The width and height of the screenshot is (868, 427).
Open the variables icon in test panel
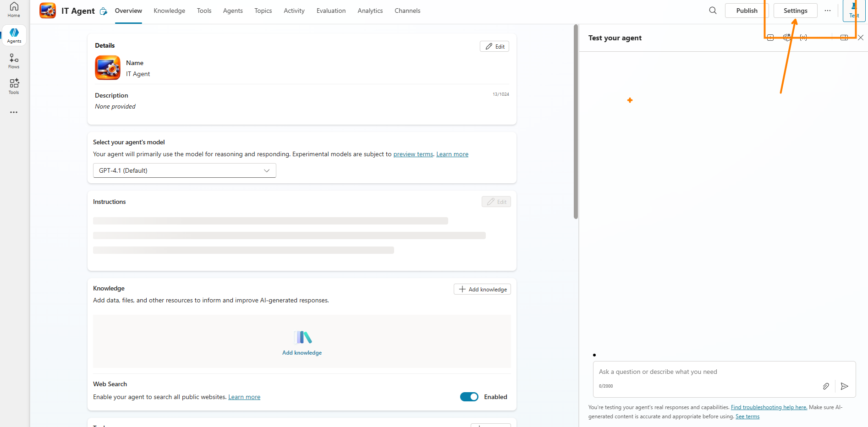point(803,38)
